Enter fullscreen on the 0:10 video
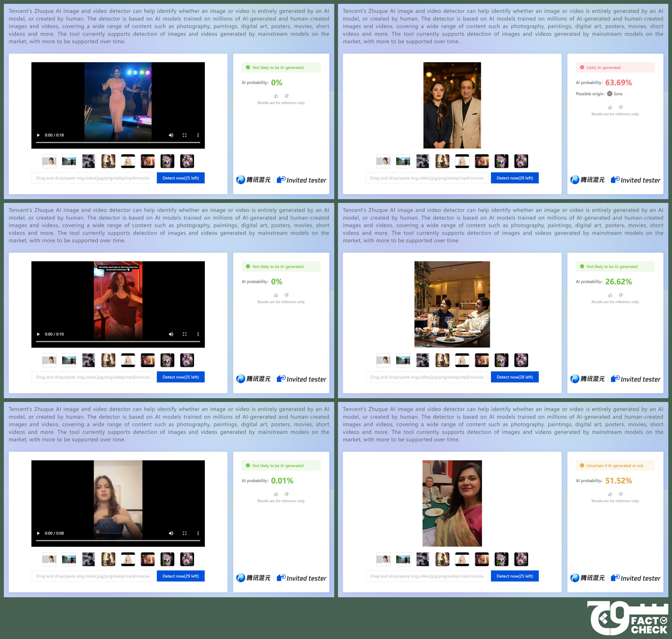The height and width of the screenshot is (639, 672). [x=185, y=334]
